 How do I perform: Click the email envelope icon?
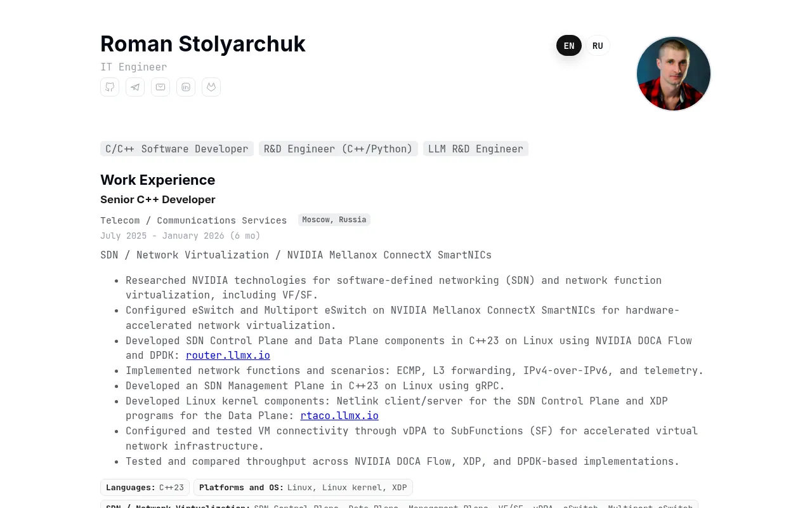pyautogui.click(x=160, y=87)
